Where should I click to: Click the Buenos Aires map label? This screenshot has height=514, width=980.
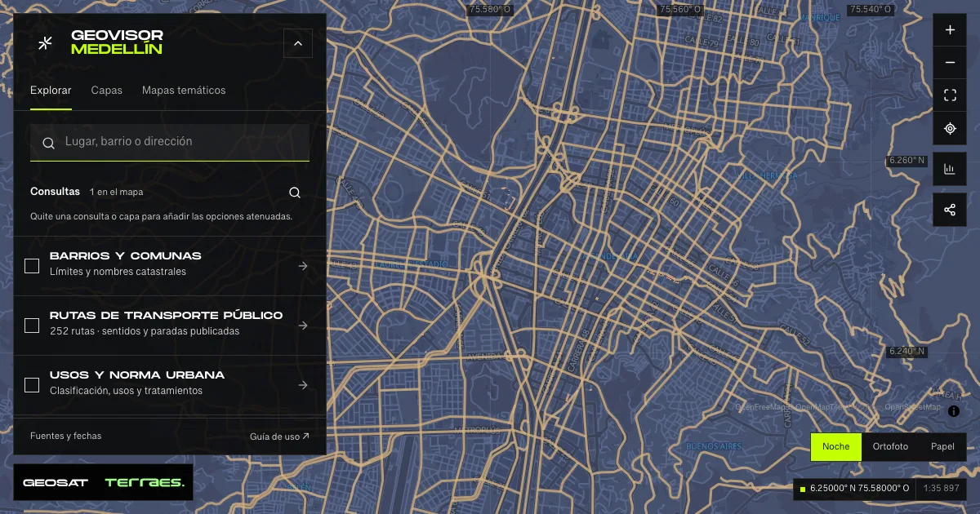click(714, 446)
